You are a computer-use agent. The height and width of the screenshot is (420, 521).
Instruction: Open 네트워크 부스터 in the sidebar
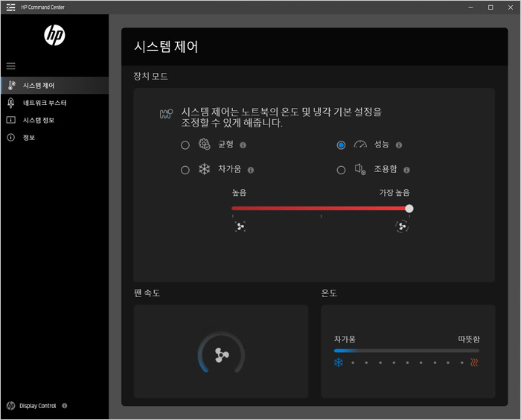pos(55,103)
